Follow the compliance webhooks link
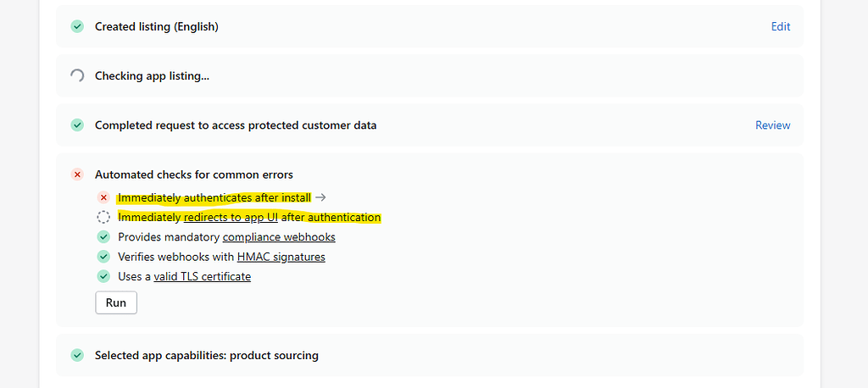Image resolution: width=868 pixels, height=388 pixels. (x=279, y=237)
